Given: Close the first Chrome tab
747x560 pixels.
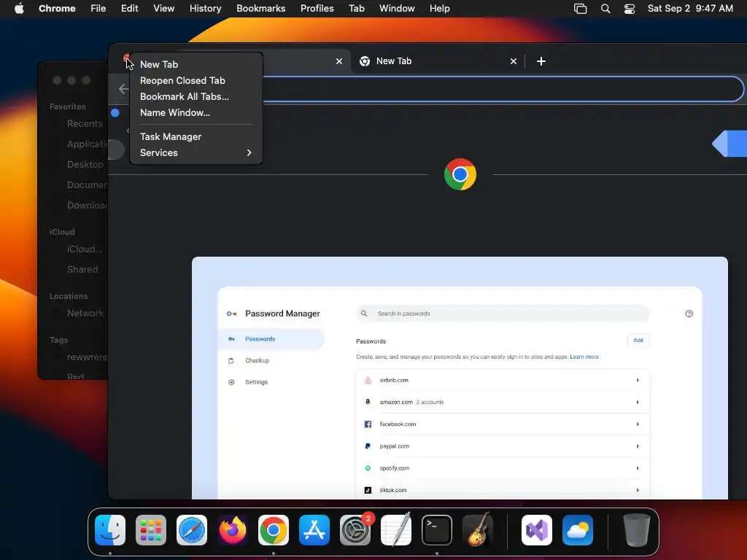Looking at the screenshot, I should click(338, 61).
